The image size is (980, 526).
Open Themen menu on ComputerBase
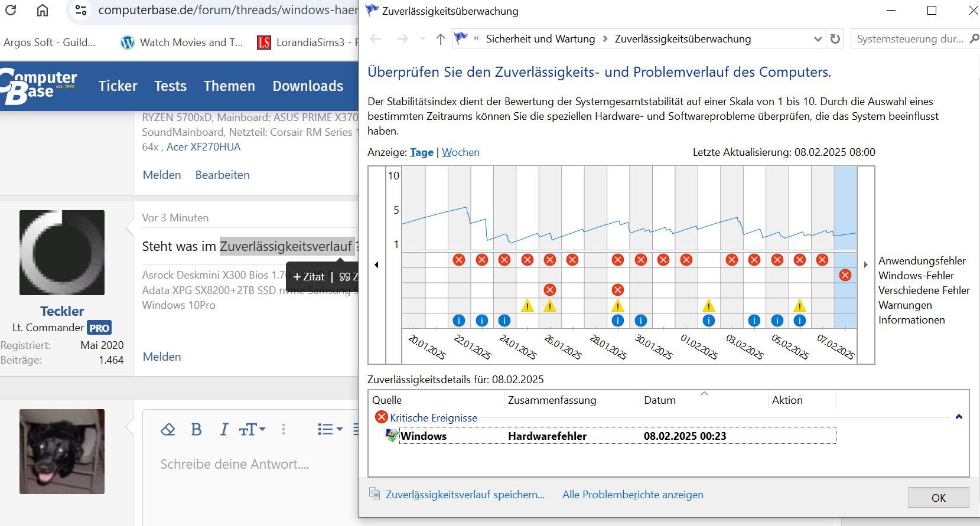229,86
